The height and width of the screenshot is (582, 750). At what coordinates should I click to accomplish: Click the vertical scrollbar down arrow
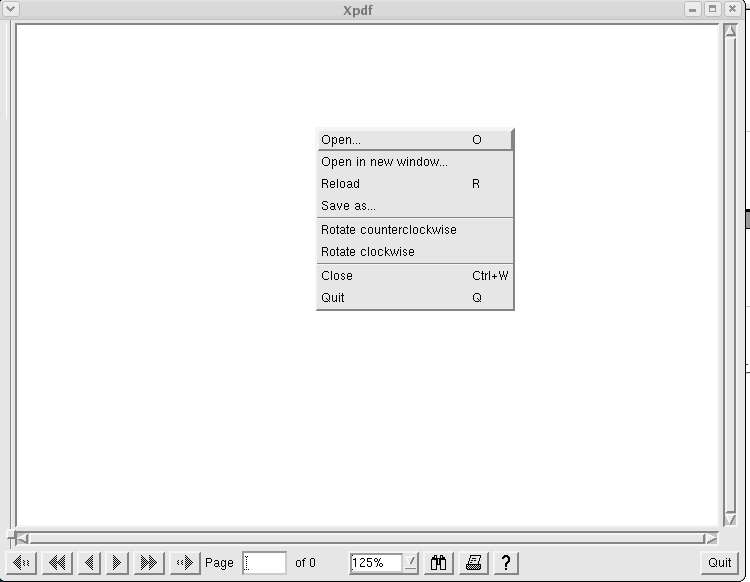coord(730,519)
